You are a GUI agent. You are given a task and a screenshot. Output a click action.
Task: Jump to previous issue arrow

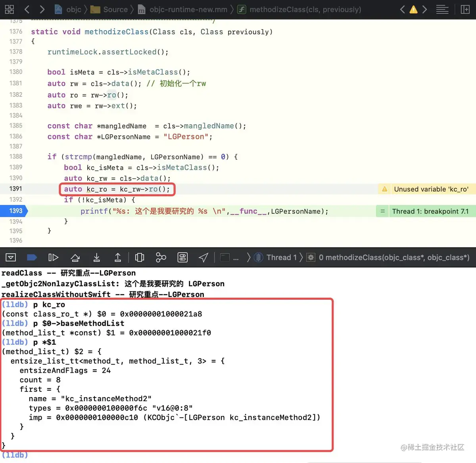coord(402,9)
